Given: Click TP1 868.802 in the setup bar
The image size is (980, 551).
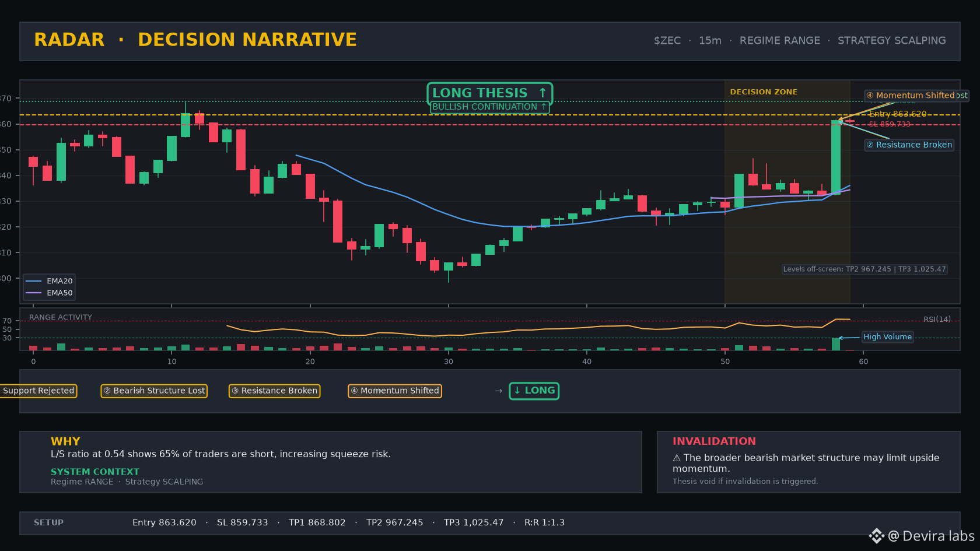Looking at the screenshot, I should click(x=317, y=522).
